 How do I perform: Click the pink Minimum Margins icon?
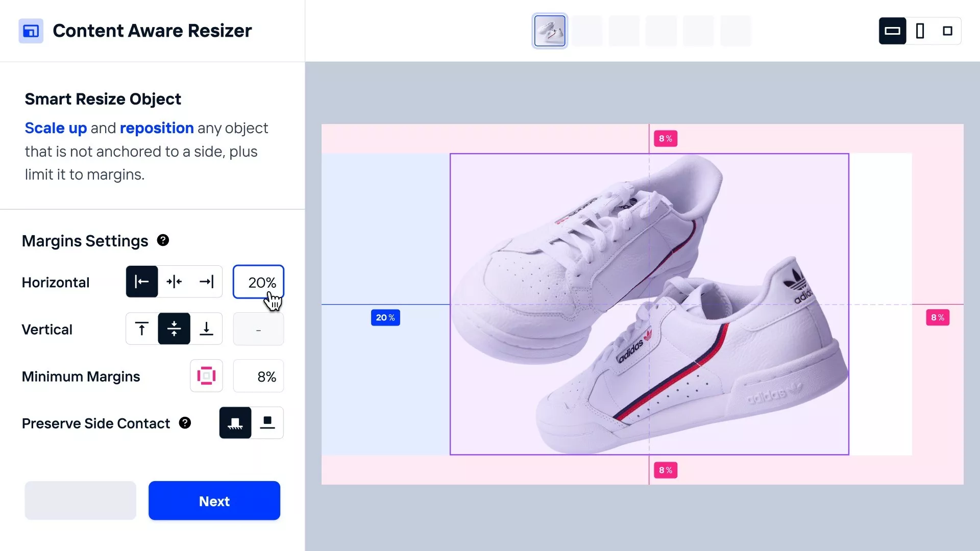206,376
